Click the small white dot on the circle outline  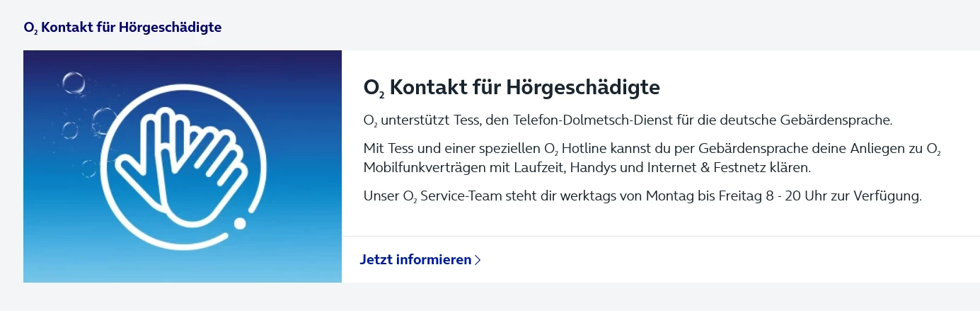click(240, 224)
